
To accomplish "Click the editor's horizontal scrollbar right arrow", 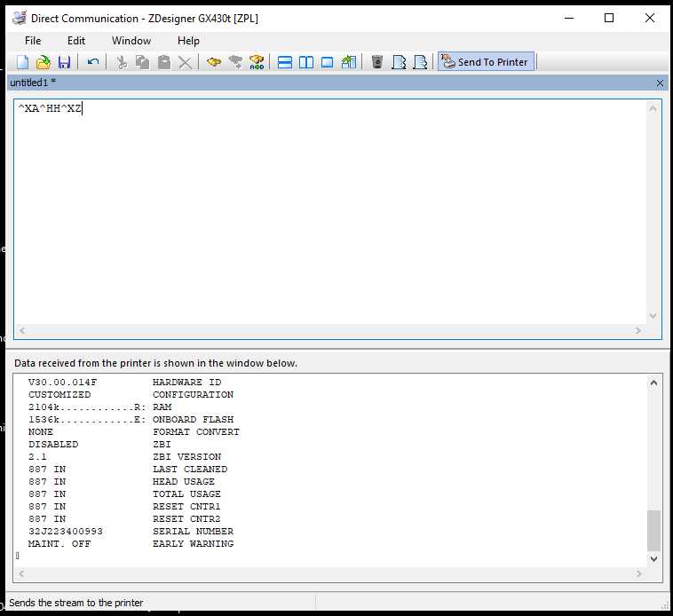I will (637, 331).
